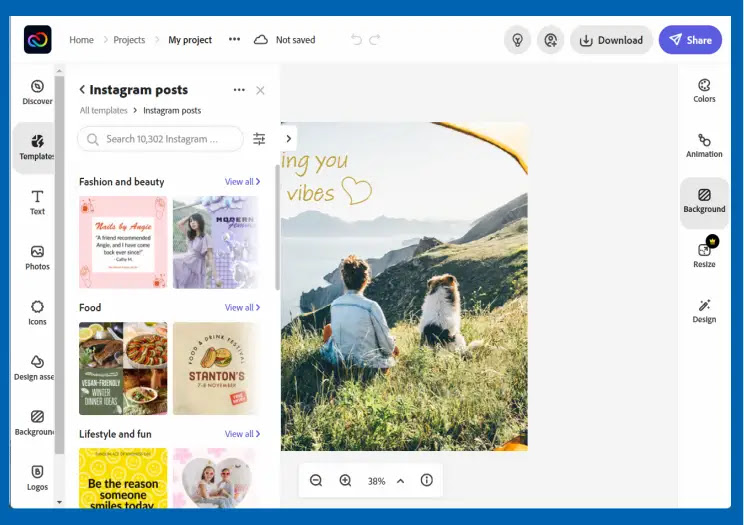The image size is (744, 525).
Task: Close the Instagram posts panel
Action: click(x=260, y=90)
